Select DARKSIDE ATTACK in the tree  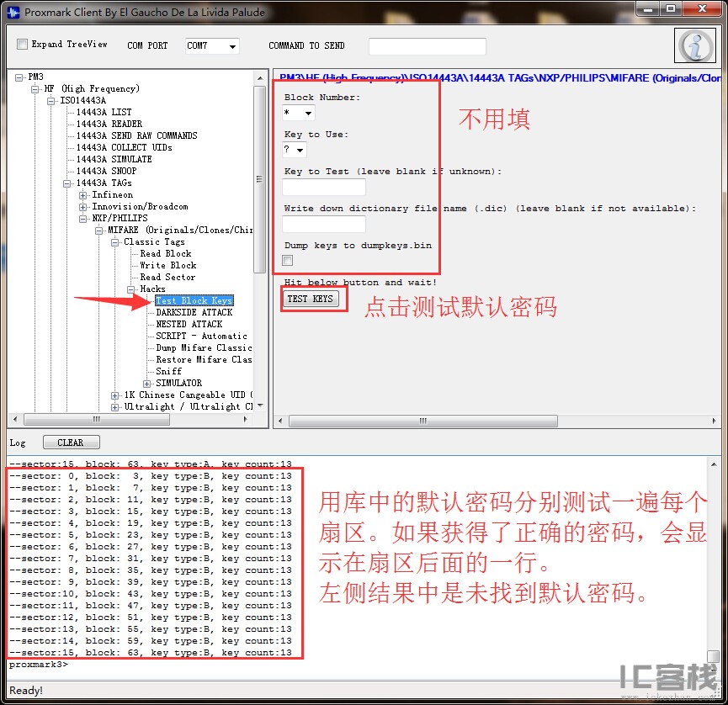pyautogui.click(x=194, y=313)
